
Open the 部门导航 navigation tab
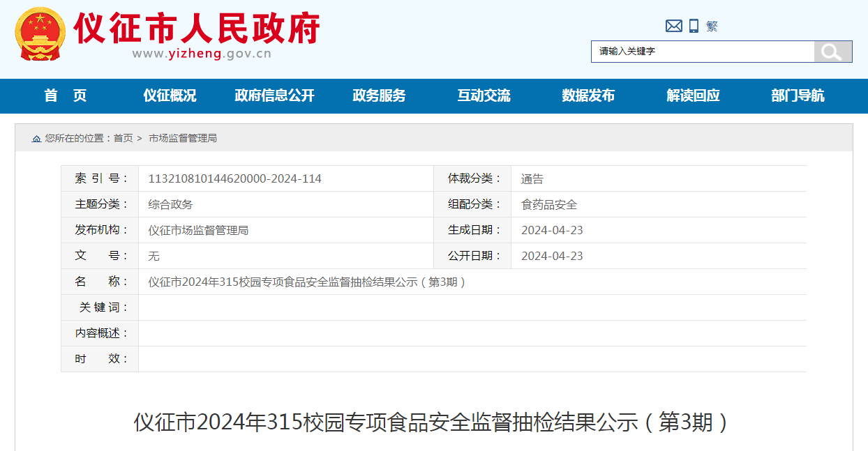(798, 95)
